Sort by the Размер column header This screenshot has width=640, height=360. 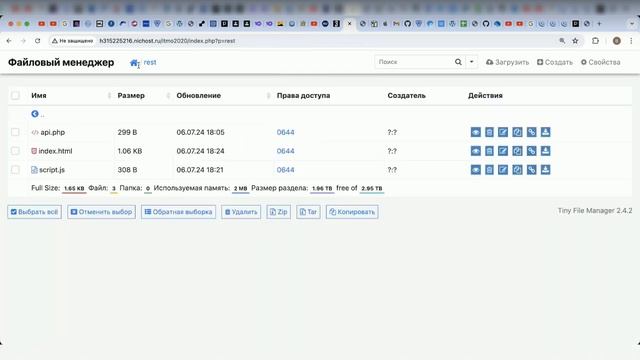click(x=131, y=96)
